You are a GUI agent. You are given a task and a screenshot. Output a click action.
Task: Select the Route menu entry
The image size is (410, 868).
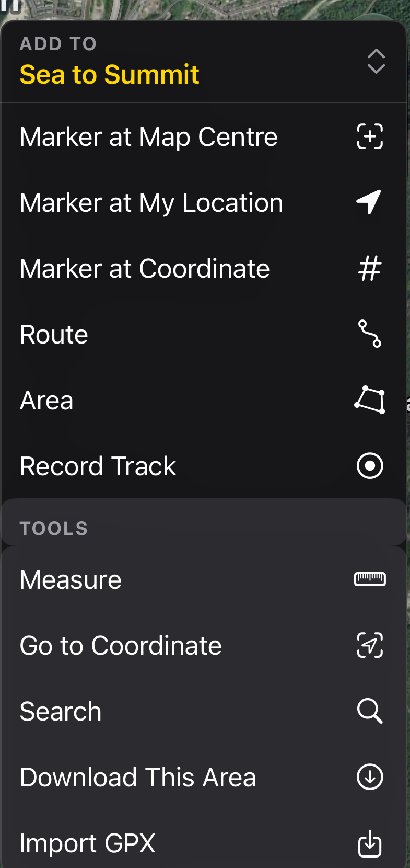(204, 335)
